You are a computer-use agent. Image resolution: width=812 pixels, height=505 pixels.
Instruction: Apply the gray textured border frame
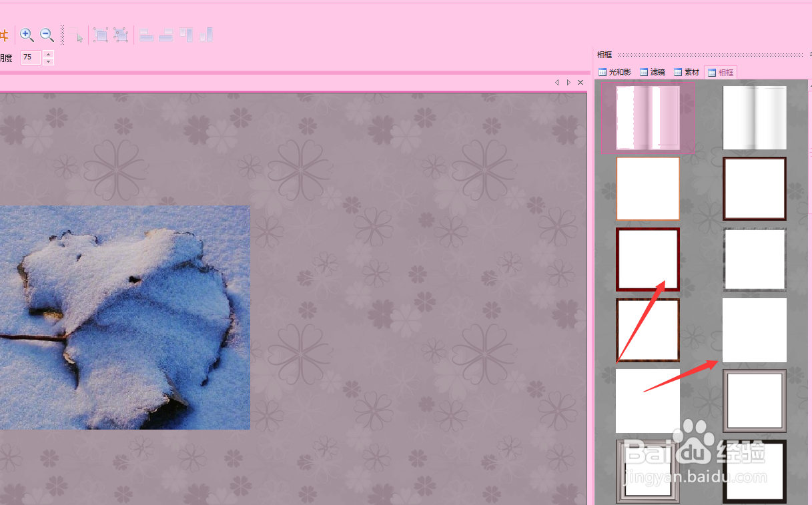pyautogui.click(x=755, y=260)
